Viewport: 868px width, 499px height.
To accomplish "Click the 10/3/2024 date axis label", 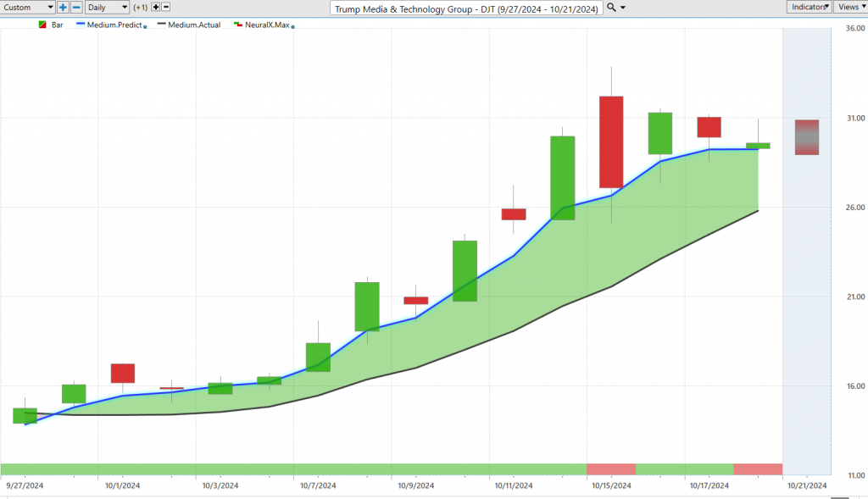I will (x=220, y=485).
